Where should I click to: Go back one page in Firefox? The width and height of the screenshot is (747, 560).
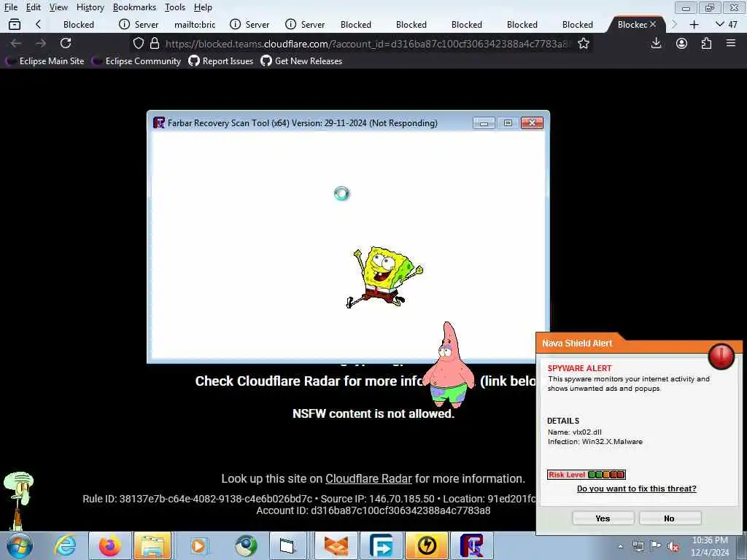point(16,43)
